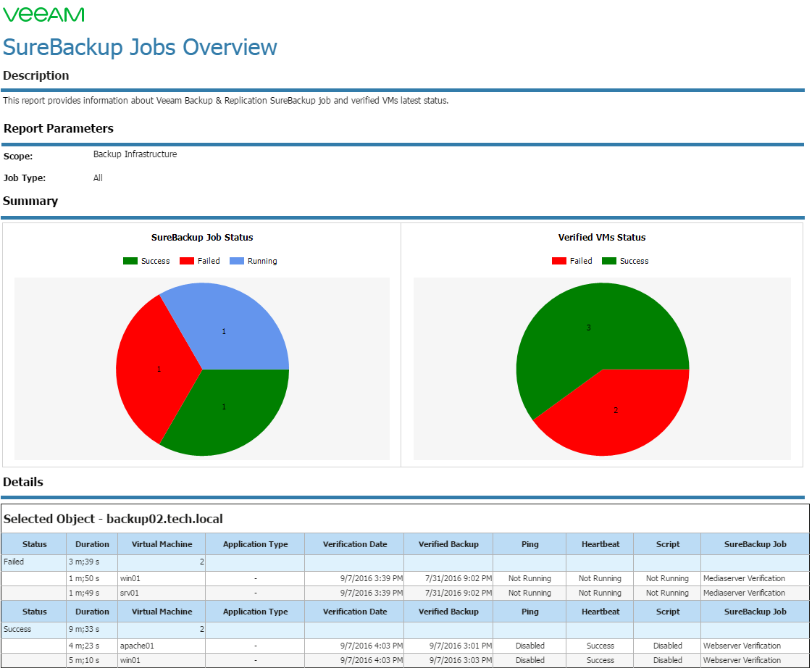The width and height of the screenshot is (812, 671).
Task: Click the blue Running legend swatch
Action: pyautogui.click(x=237, y=261)
